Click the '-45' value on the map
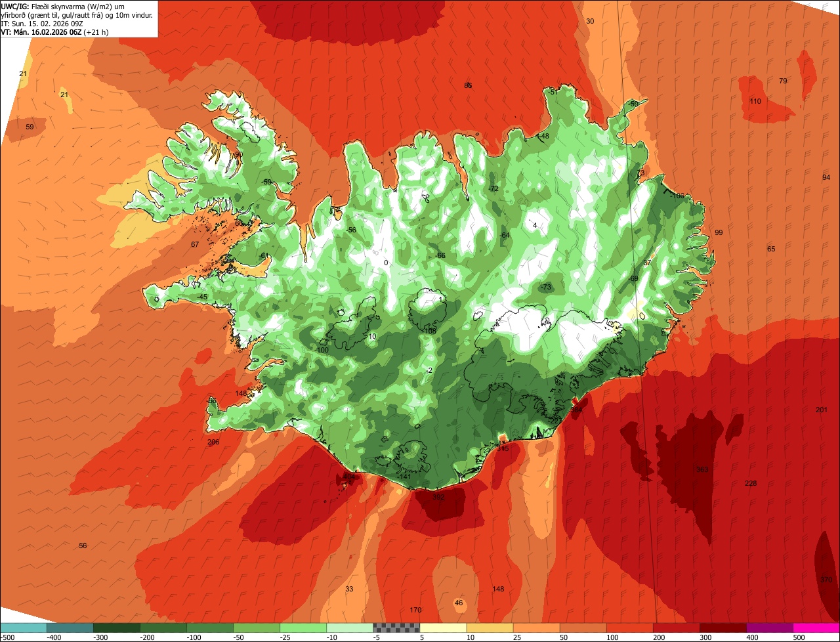This screenshot has width=840, height=642. (202, 297)
